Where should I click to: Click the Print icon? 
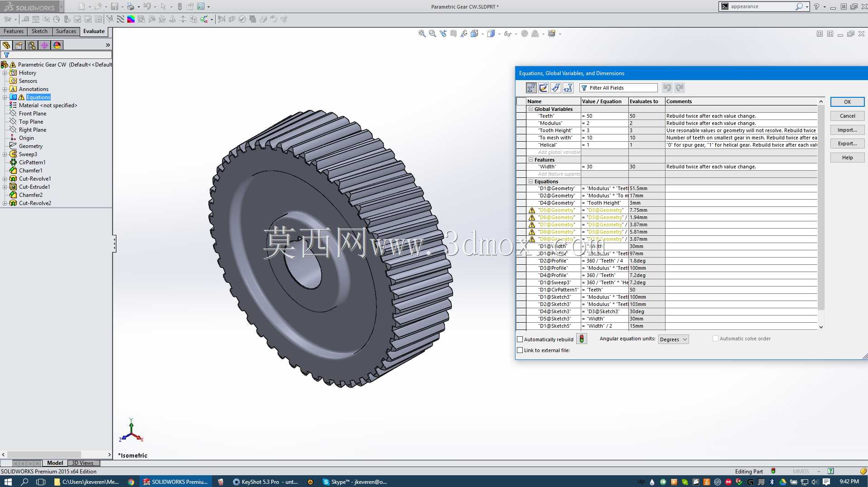130,6
